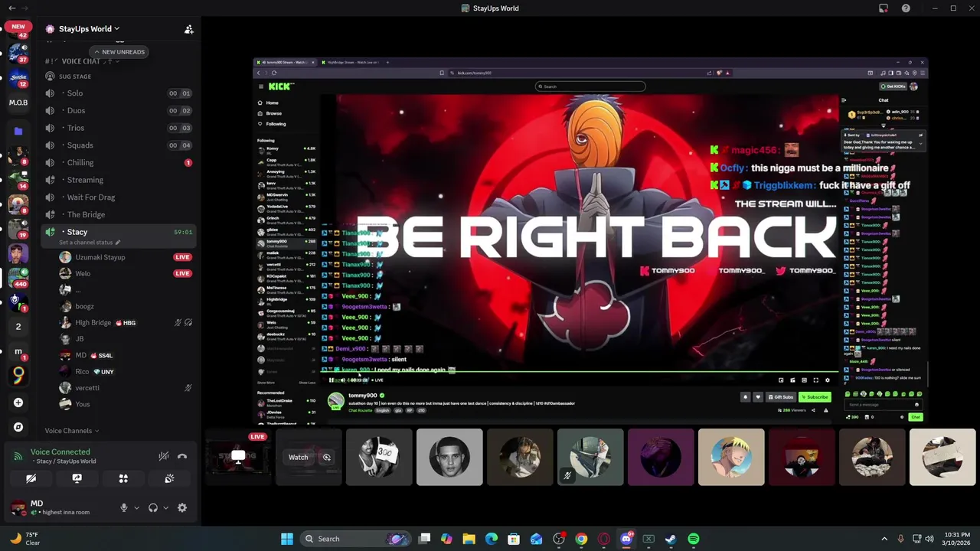Open Google Chrome from taskbar
Screen dimensions: 980x551
coord(581,539)
